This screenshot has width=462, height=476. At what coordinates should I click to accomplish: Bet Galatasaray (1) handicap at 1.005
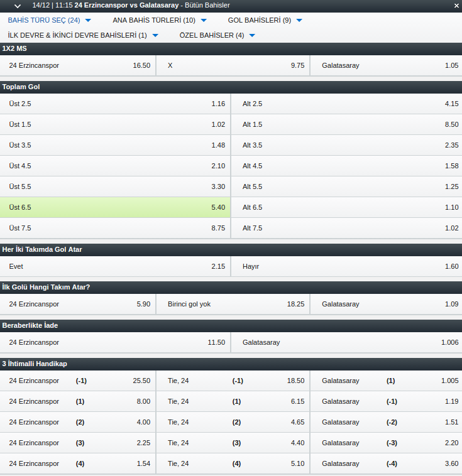(x=387, y=381)
